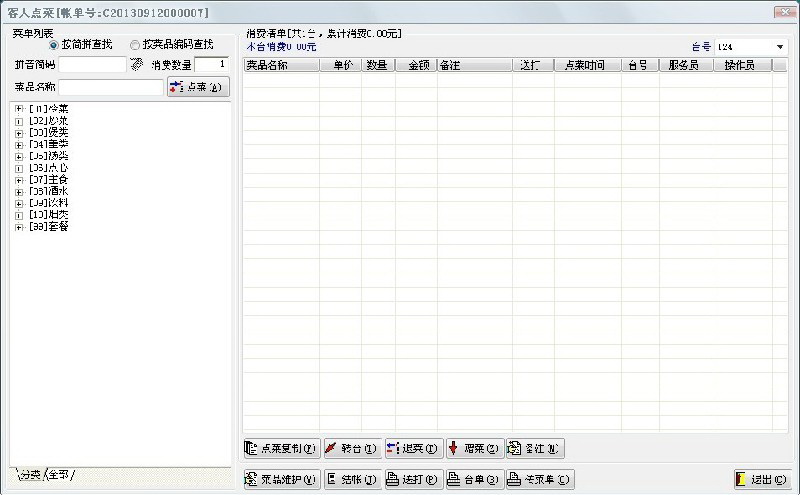Select the [10] category label in tree
The width and height of the screenshot is (800, 495).
48,215
